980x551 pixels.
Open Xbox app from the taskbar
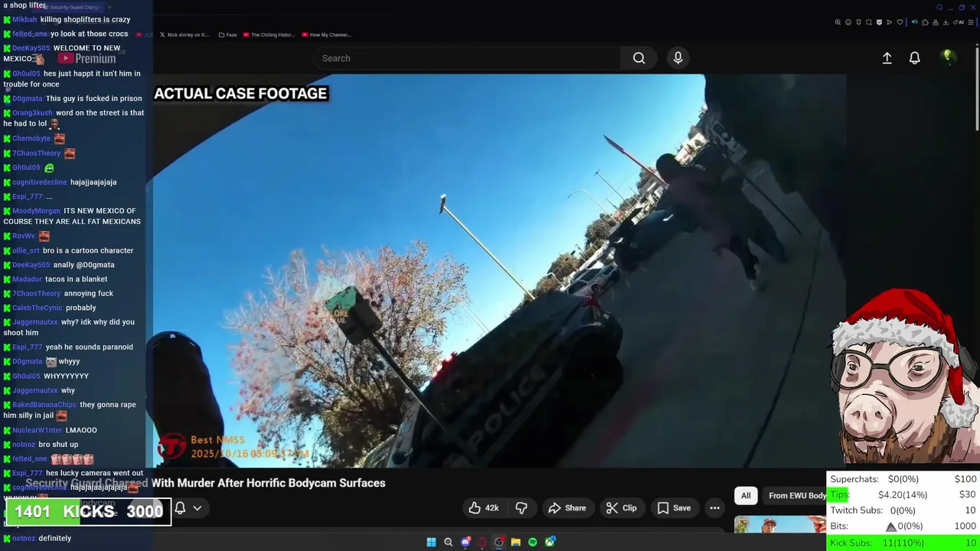tap(550, 543)
